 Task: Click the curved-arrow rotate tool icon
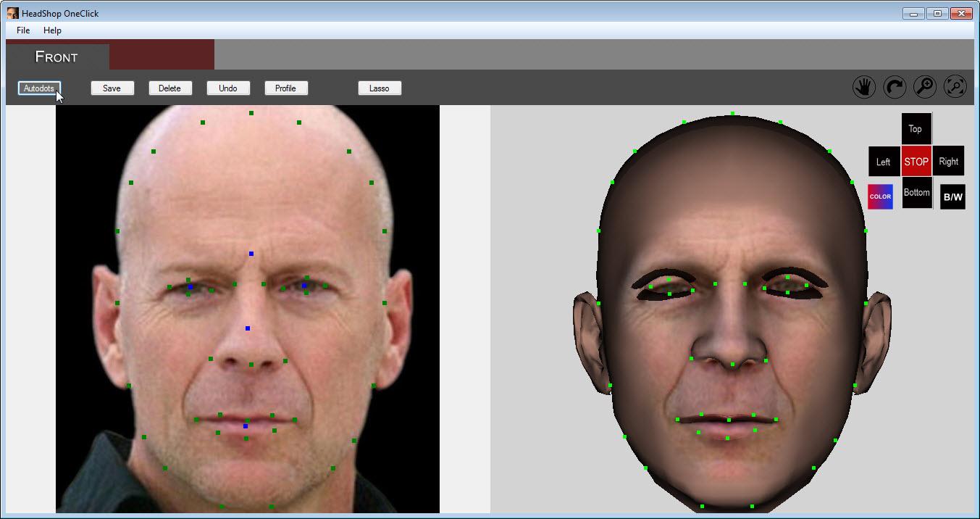(895, 88)
